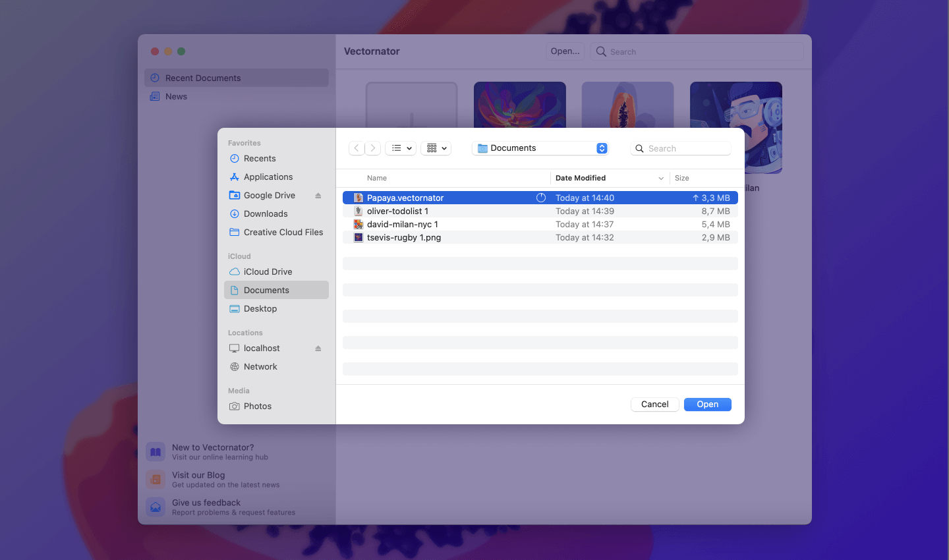949x560 pixels.
Task: Click the dialog Search field
Action: pyautogui.click(x=681, y=148)
